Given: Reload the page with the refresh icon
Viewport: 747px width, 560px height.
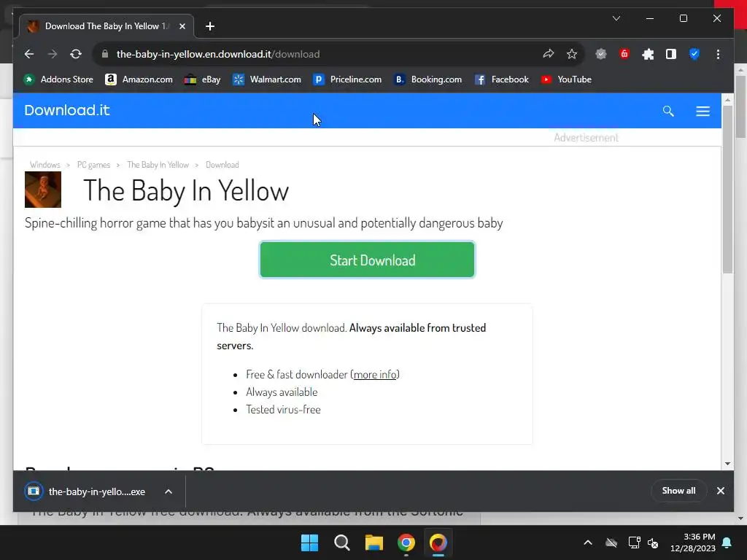Looking at the screenshot, I should 76,54.
